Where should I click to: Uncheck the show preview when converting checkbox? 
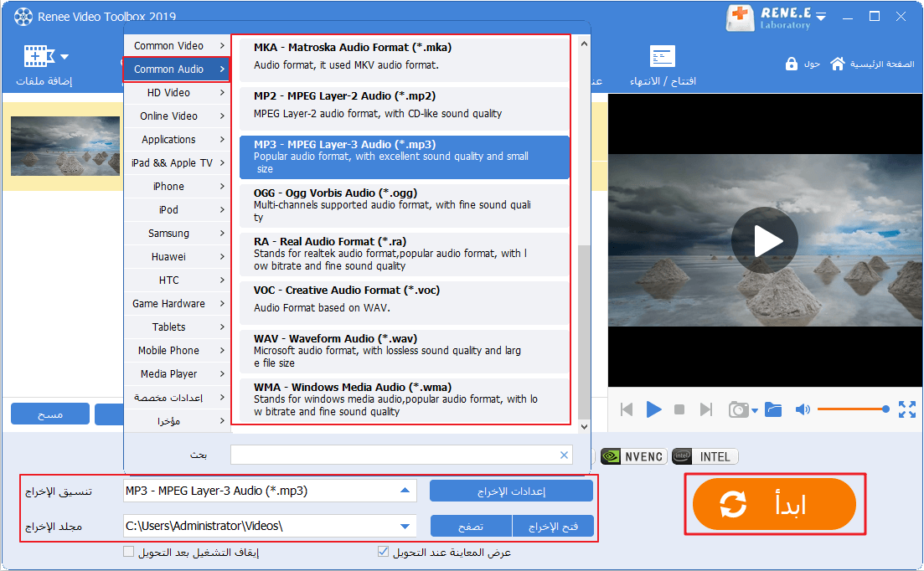tap(383, 552)
